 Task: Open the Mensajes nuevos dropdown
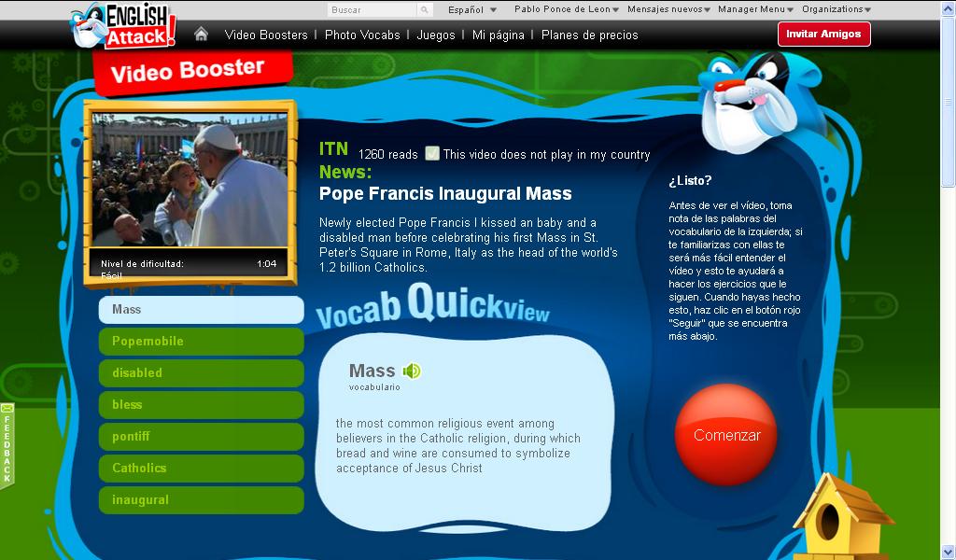[x=668, y=9]
